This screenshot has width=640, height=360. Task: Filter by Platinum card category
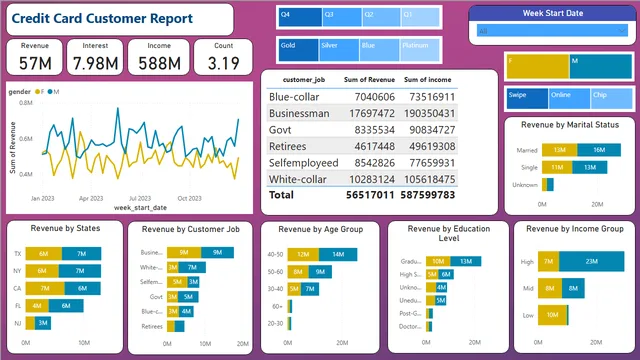pyautogui.click(x=420, y=50)
